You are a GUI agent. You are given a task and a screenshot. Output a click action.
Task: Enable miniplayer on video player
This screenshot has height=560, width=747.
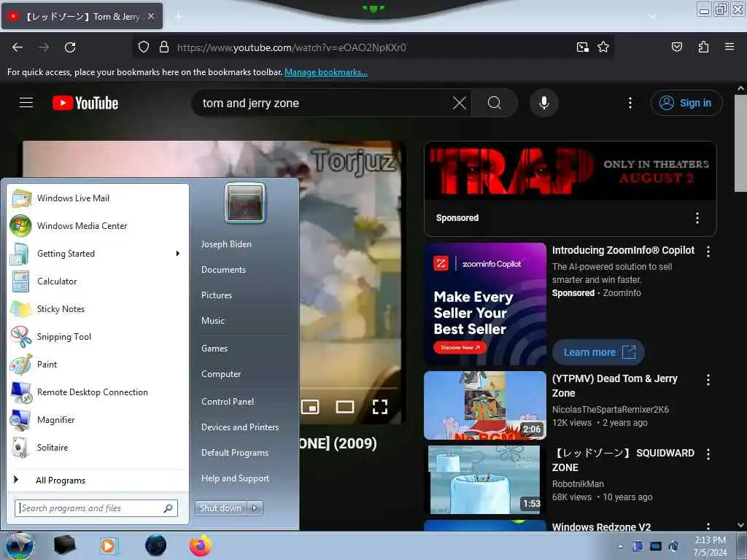(x=310, y=407)
